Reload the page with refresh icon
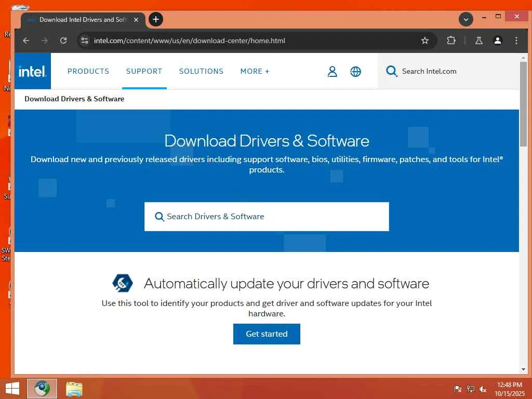 coord(63,41)
